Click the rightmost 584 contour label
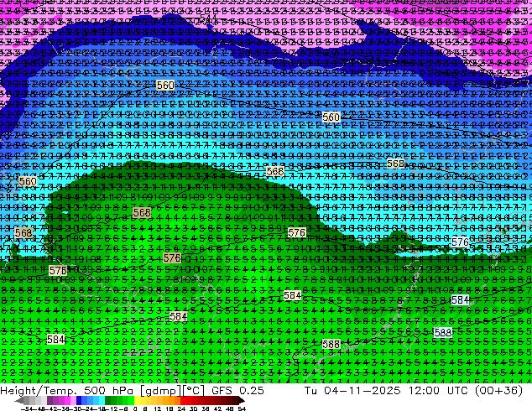The width and height of the screenshot is (532, 411). pos(461,299)
